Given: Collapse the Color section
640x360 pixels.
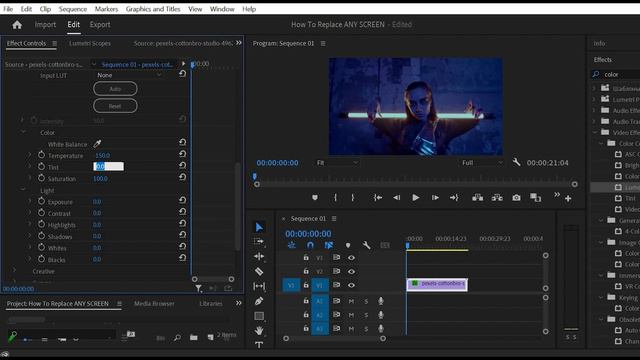Looking at the screenshot, I should coord(23,132).
